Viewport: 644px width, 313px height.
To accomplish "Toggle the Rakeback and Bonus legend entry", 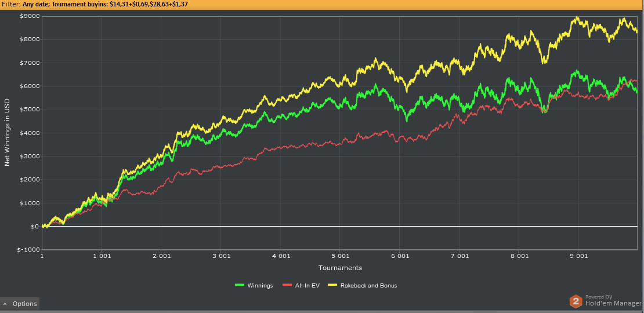I will [363, 286].
